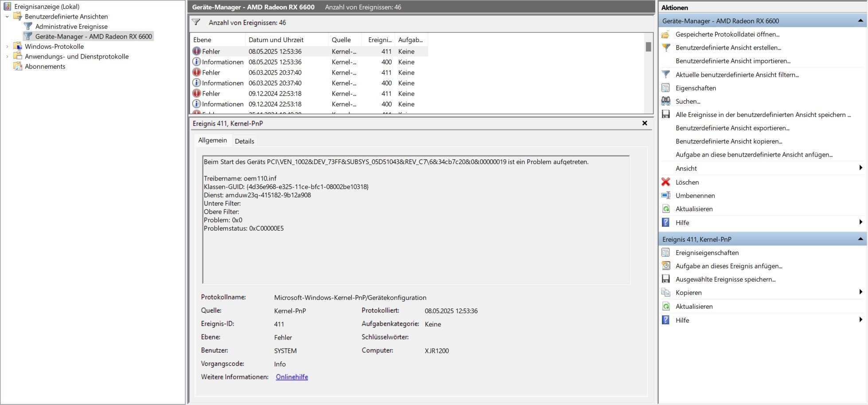Viewport: 868px width, 405px height.
Task: Sort by the Aufgabenkategorie column header
Action: pos(411,39)
